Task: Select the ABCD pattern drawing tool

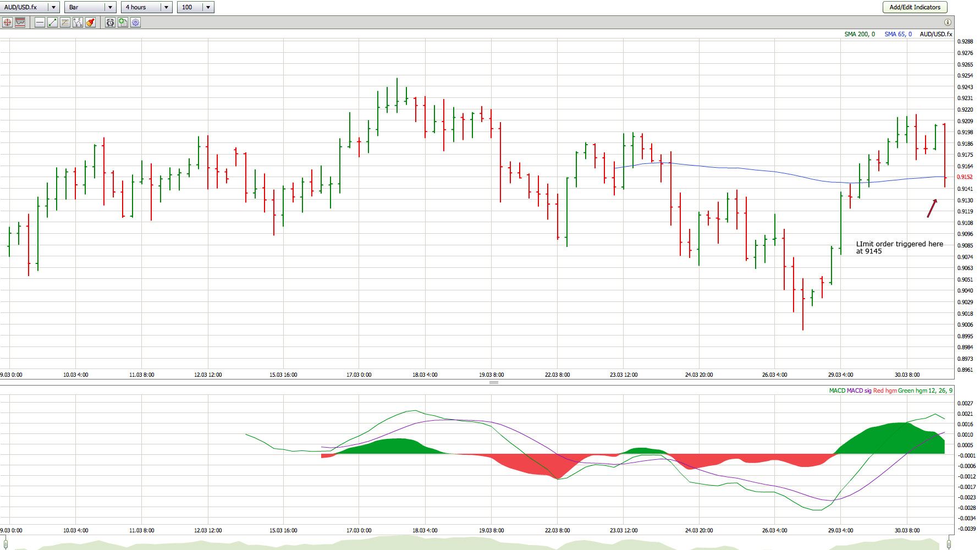Action: 78,23
